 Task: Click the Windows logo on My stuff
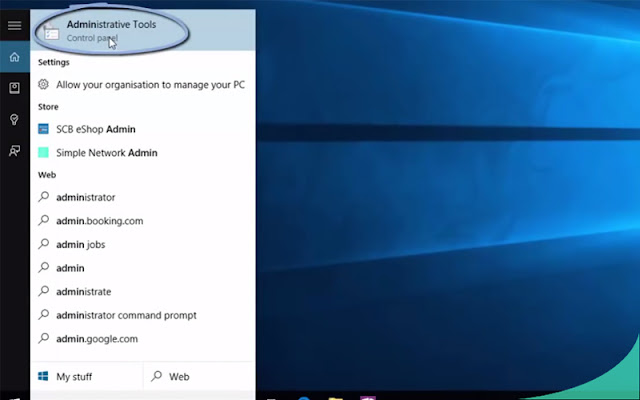[x=43, y=376]
